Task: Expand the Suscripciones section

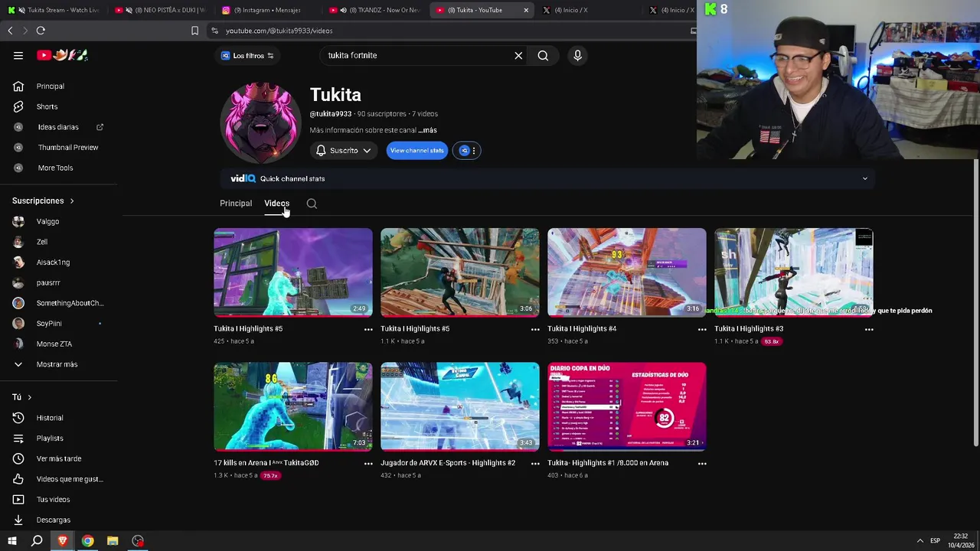Action: (43, 201)
